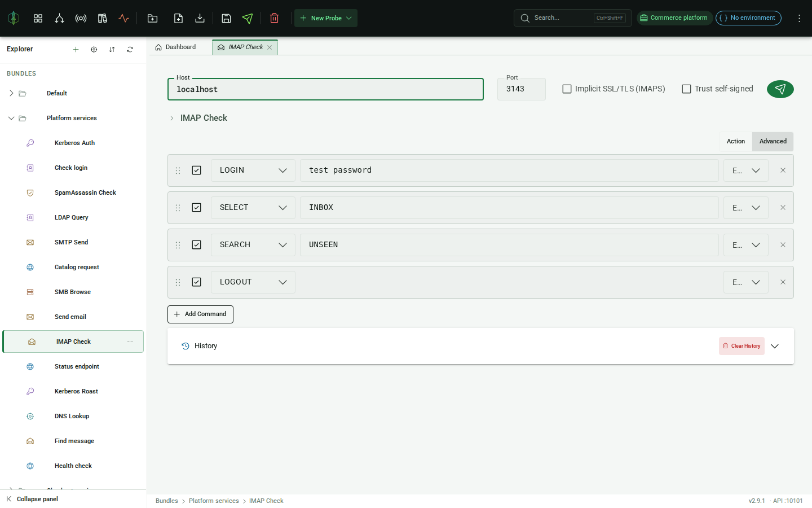Click the Host input field

[x=325, y=89]
